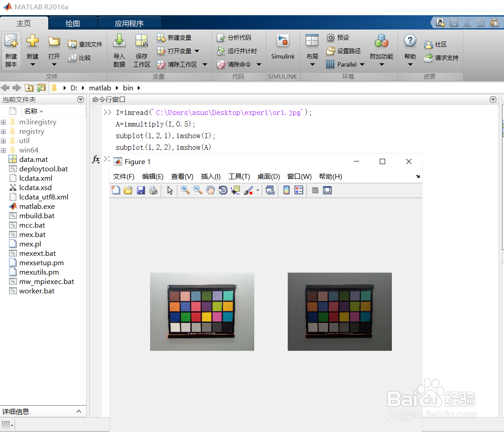This screenshot has width=504, height=432.
Task: Switch to the 主页 ribbon tab
Action: pyautogui.click(x=24, y=24)
